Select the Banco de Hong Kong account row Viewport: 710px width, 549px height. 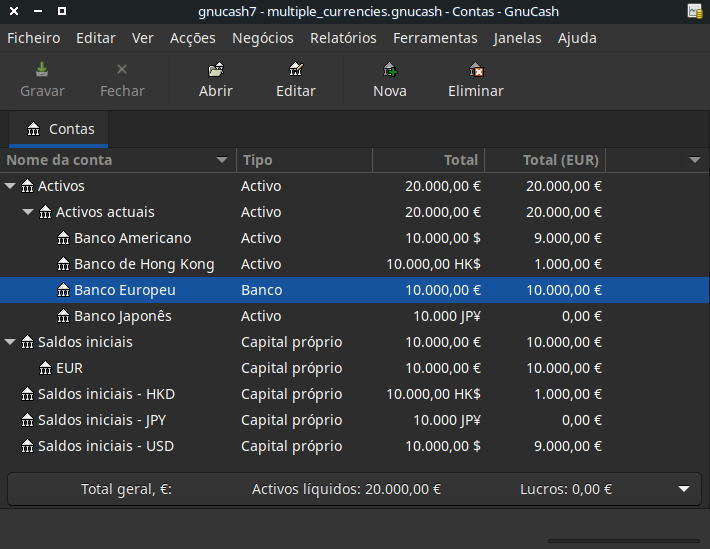pyautogui.click(x=144, y=264)
